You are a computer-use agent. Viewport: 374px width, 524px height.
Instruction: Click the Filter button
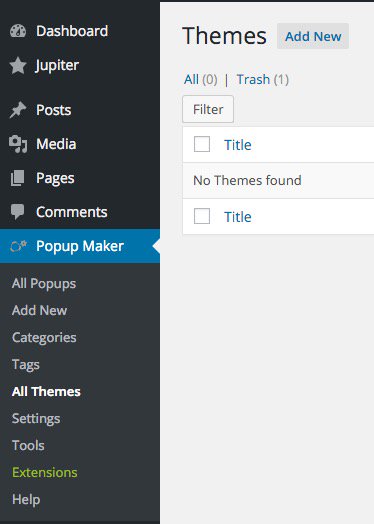(208, 109)
